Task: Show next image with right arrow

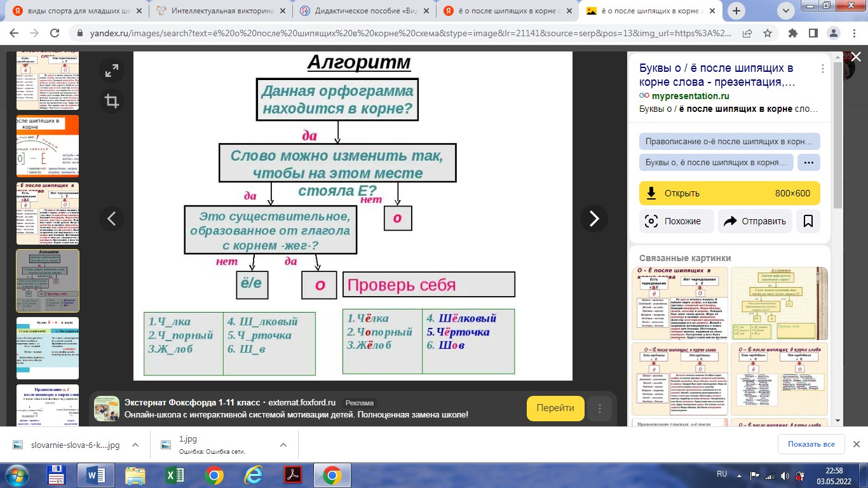Action: [594, 219]
